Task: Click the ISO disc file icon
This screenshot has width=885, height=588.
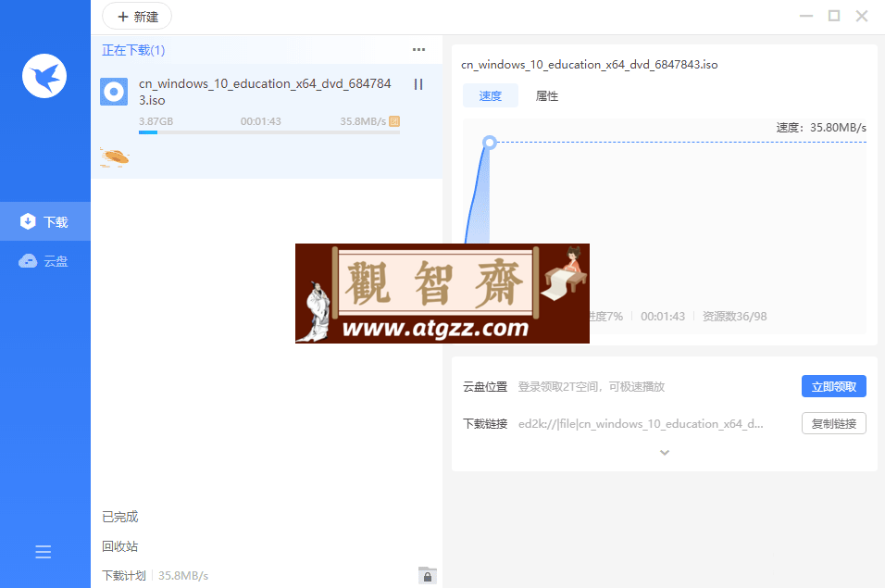Action: (x=114, y=92)
